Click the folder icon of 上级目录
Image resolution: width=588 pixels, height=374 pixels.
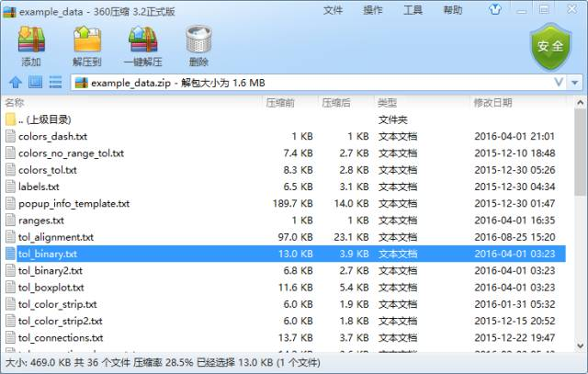point(11,119)
